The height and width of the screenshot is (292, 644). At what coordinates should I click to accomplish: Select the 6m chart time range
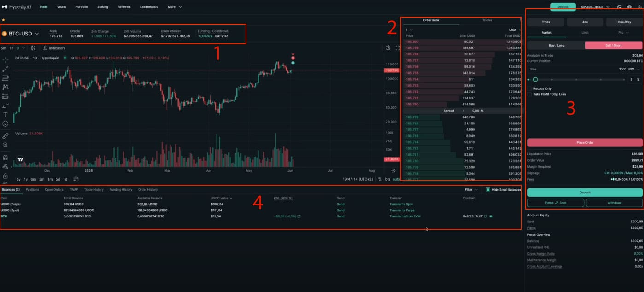pyautogui.click(x=33, y=179)
